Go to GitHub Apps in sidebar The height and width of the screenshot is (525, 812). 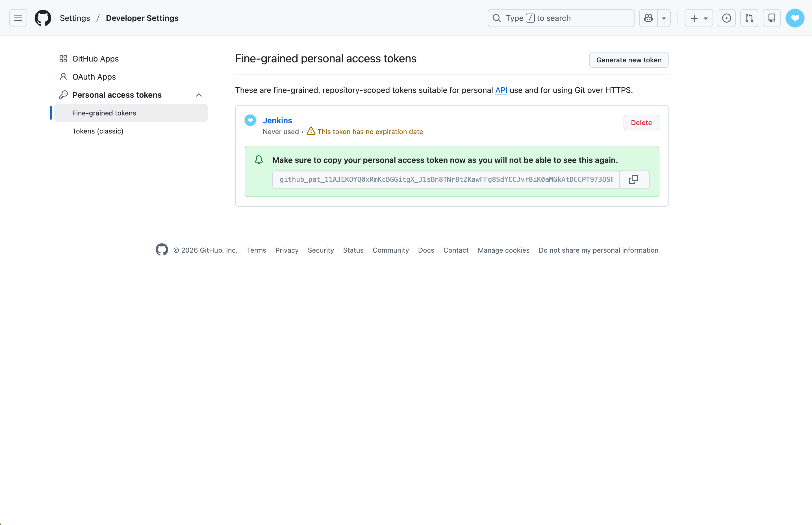(95, 59)
